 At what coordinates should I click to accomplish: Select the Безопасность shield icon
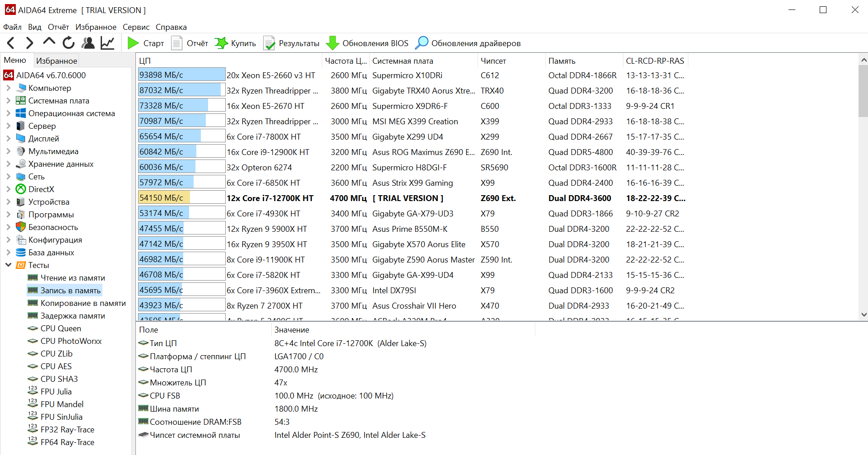tap(21, 227)
